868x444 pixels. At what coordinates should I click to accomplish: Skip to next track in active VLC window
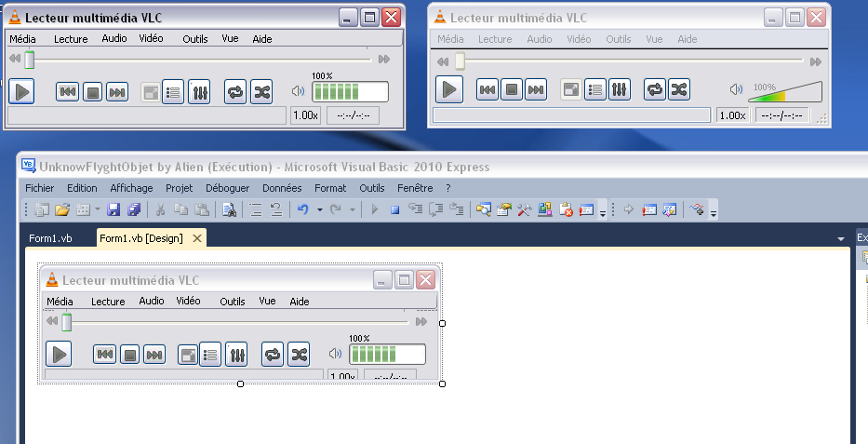pos(117,92)
